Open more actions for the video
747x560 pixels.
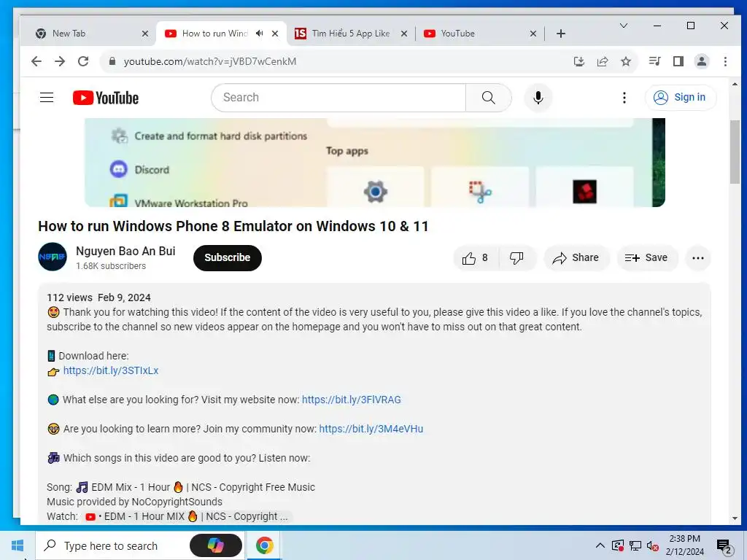(x=698, y=258)
